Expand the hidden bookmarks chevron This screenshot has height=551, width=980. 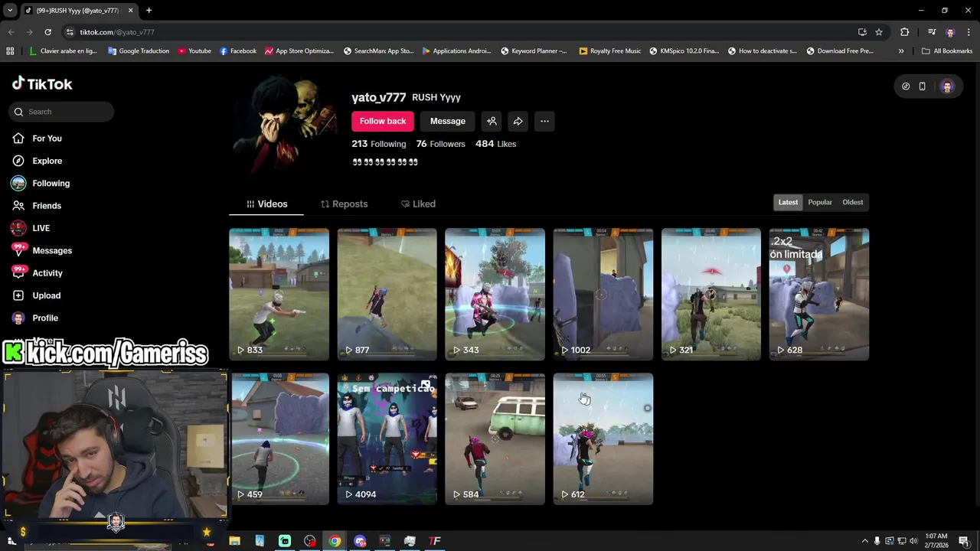(x=901, y=51)
